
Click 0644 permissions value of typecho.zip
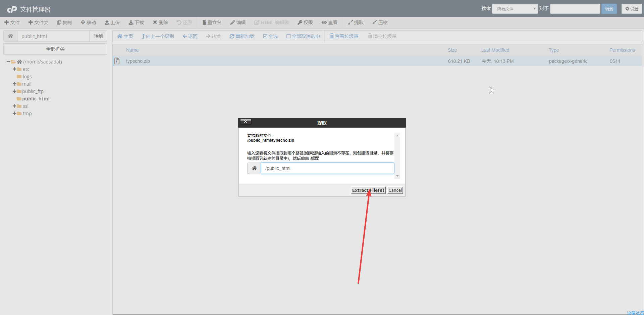(x=615, y=61)
